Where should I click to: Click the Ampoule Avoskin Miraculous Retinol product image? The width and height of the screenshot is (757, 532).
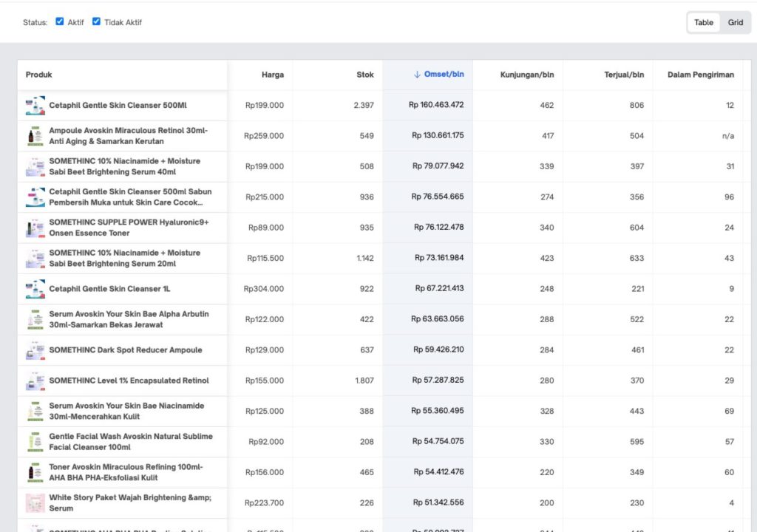coord(35,136)
